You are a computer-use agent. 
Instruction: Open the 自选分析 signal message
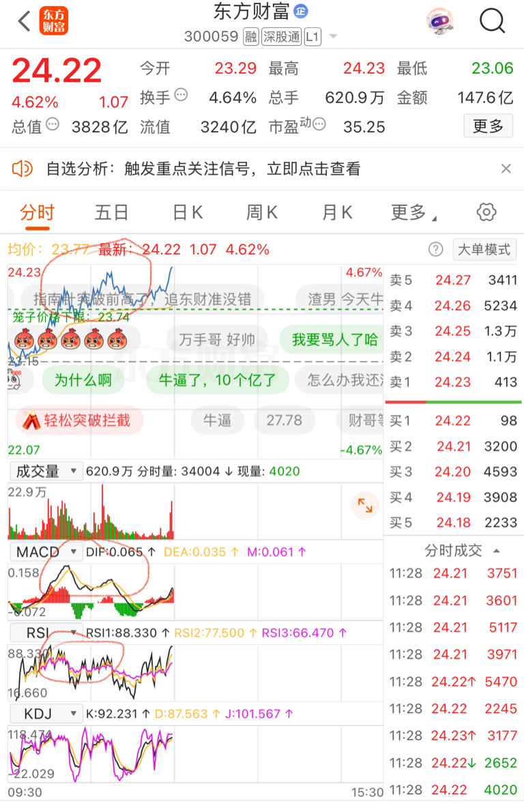[x=203, y=169]
